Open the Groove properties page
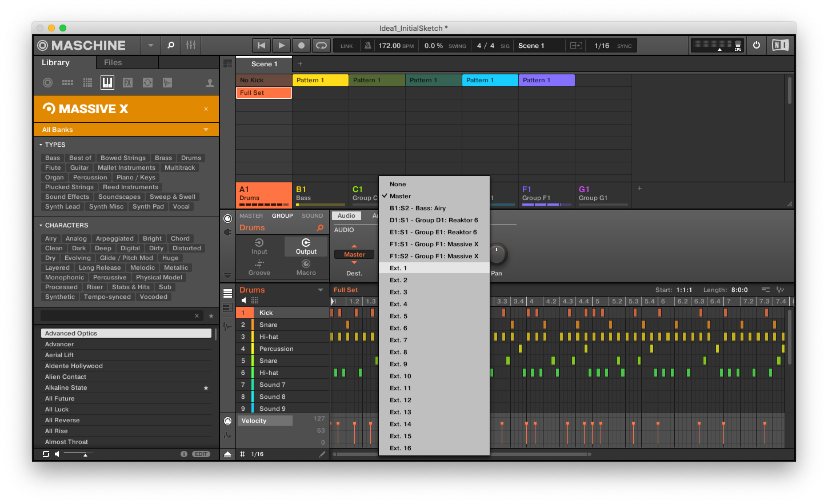This screenshot has height=504, width=828. (x=259, y=267)
